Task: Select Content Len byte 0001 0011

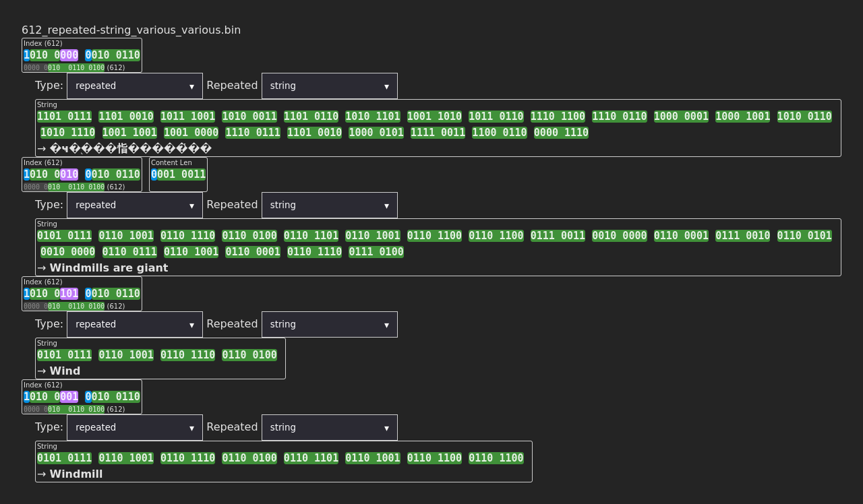Action: 178,175
